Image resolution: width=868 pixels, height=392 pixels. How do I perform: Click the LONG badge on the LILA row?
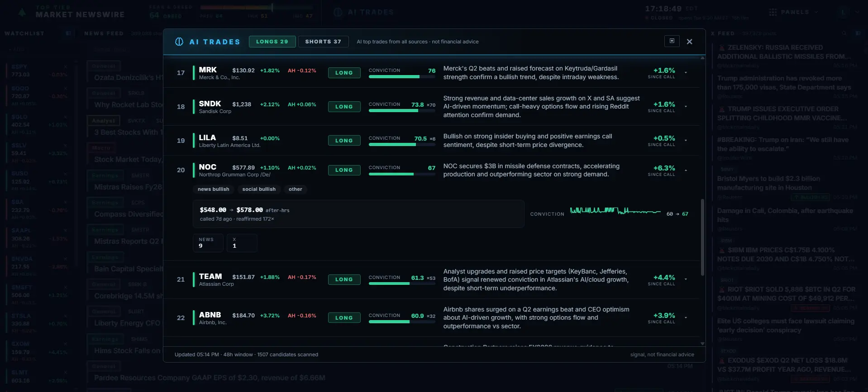click(x=344, y=141)
